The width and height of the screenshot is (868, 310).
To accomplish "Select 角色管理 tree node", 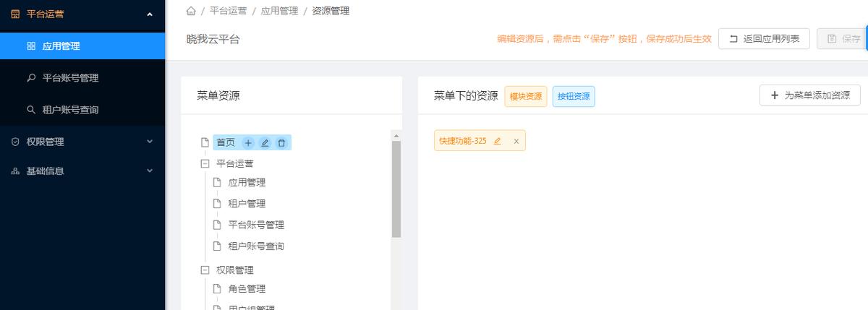I will pyautogui.click(x=247, y=289).
